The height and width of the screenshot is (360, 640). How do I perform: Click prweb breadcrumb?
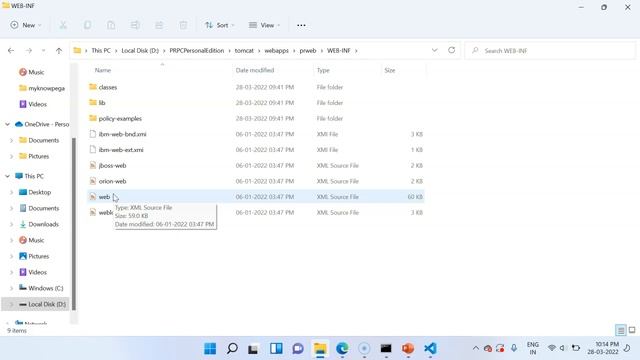coord(308,51)
